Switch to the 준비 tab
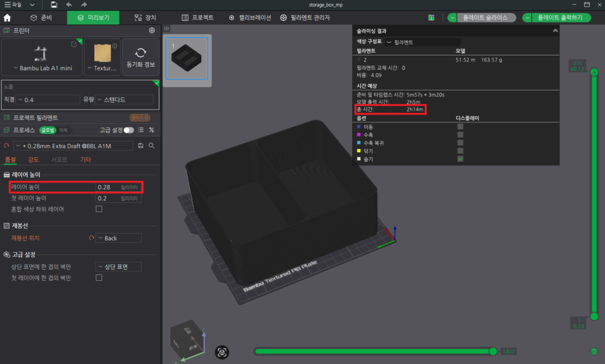 point(41,18)
